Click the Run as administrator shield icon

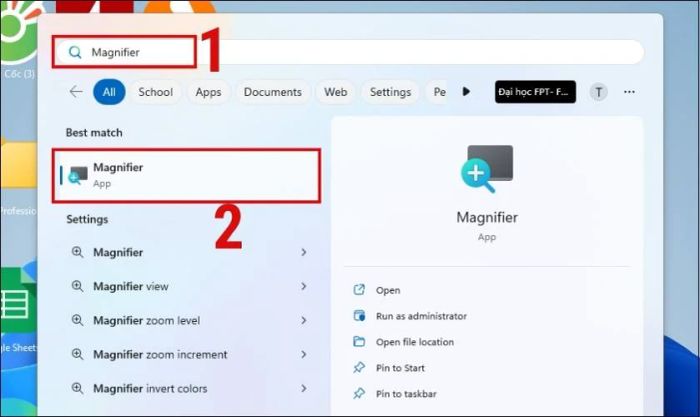(359, 316)
